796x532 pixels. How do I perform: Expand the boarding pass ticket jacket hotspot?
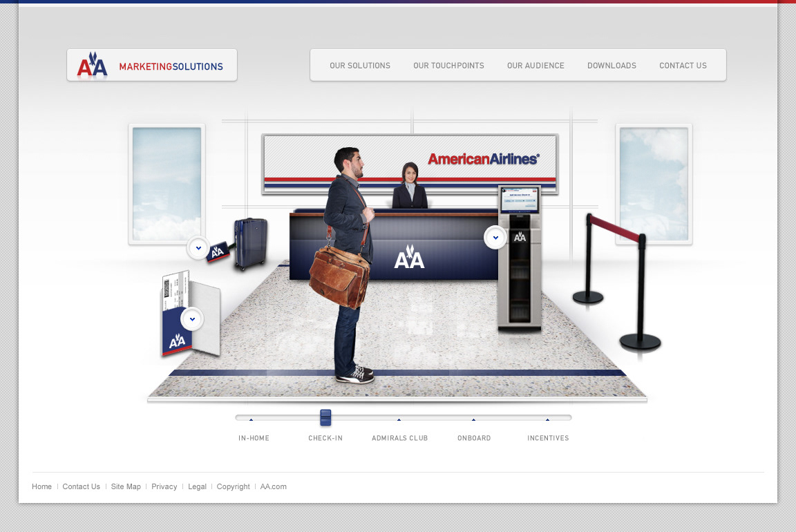tap(192, 319)
